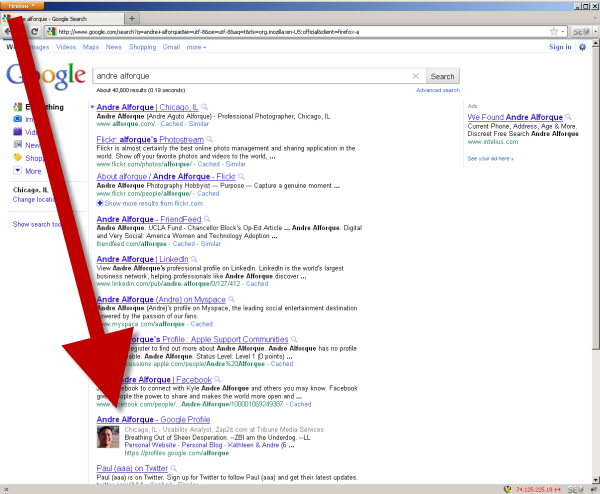
Task: Preview the Flickr Photostream result magnifier
Action: (209, 139)
